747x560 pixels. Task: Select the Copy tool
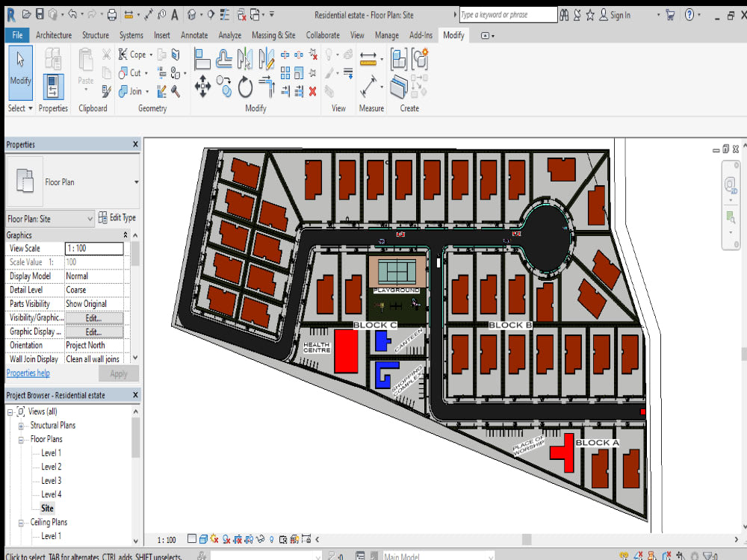(224, 86)
